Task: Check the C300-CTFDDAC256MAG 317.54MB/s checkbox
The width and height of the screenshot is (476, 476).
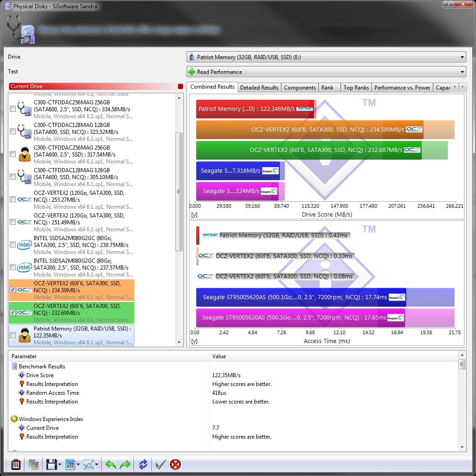Action: [x=12, y=154]
